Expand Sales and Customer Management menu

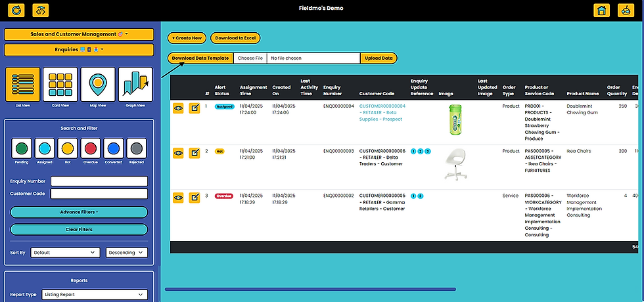coord(79,34)
